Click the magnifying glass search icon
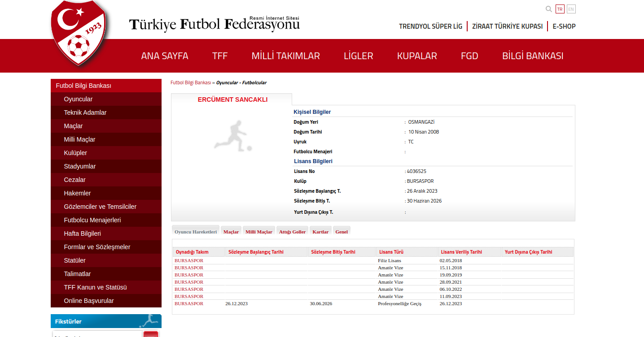 tap(548, 9)
